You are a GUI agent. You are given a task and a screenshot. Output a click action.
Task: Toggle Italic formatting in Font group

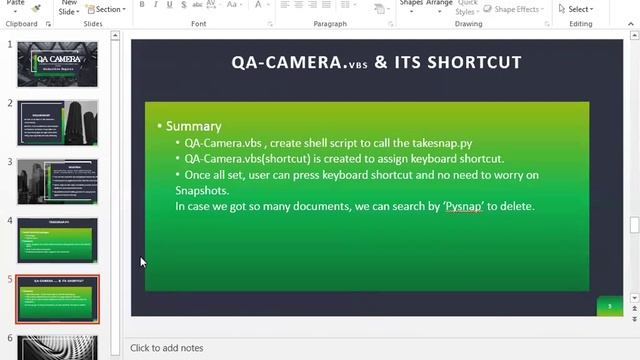click(156, 4)
